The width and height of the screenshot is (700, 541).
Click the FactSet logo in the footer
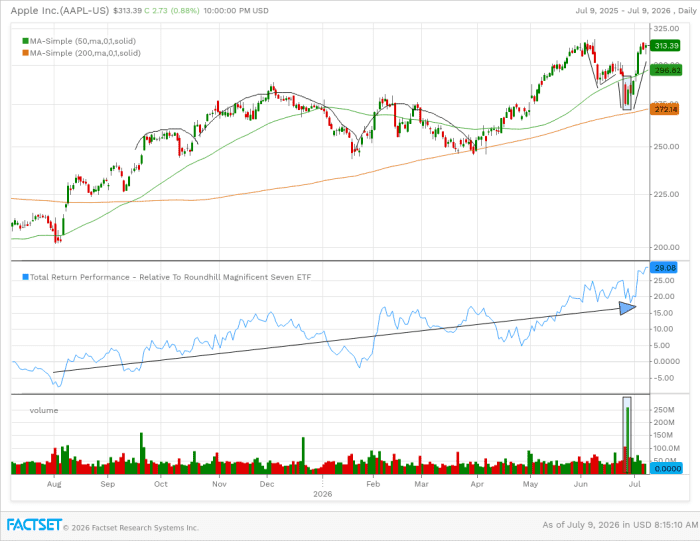coord(34,524)
